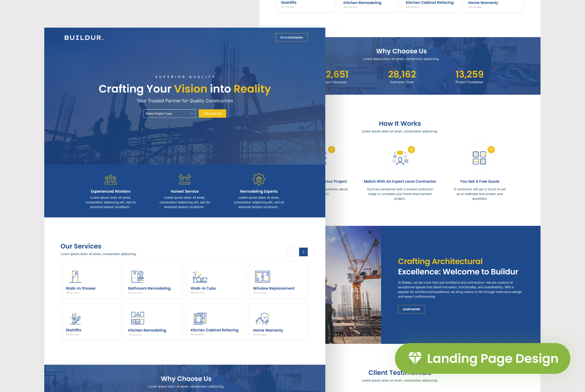Click the previous arrow in Our Services
This screenshot has width=585, height=392.
[292, 252]
